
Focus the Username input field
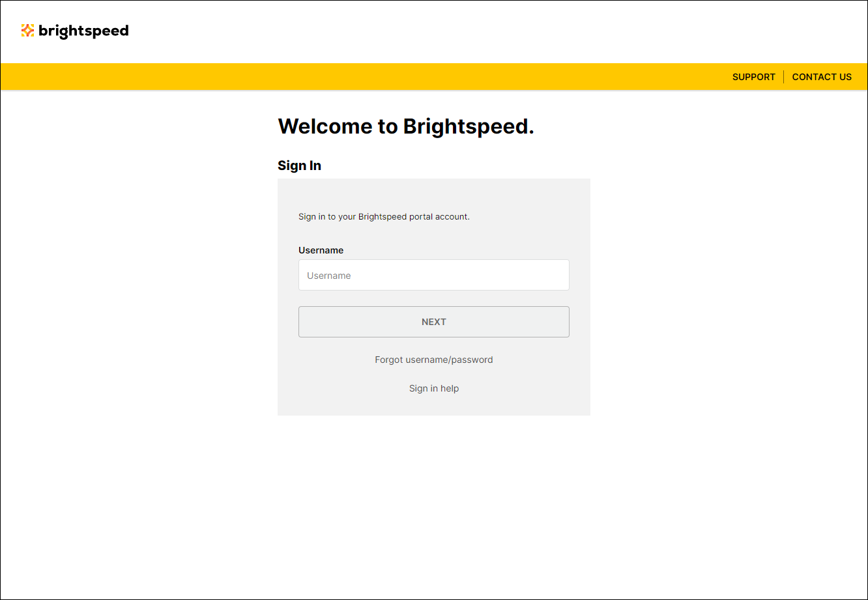tap(434, 275)
